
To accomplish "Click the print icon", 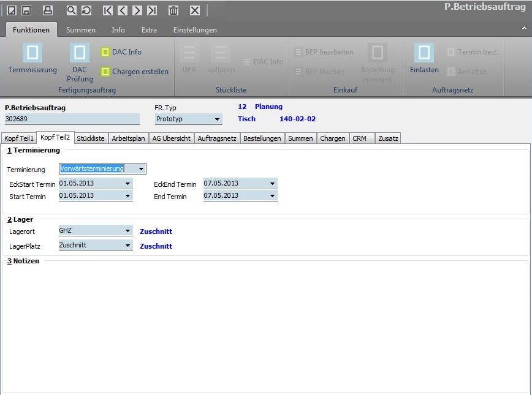I will (48, 10).
